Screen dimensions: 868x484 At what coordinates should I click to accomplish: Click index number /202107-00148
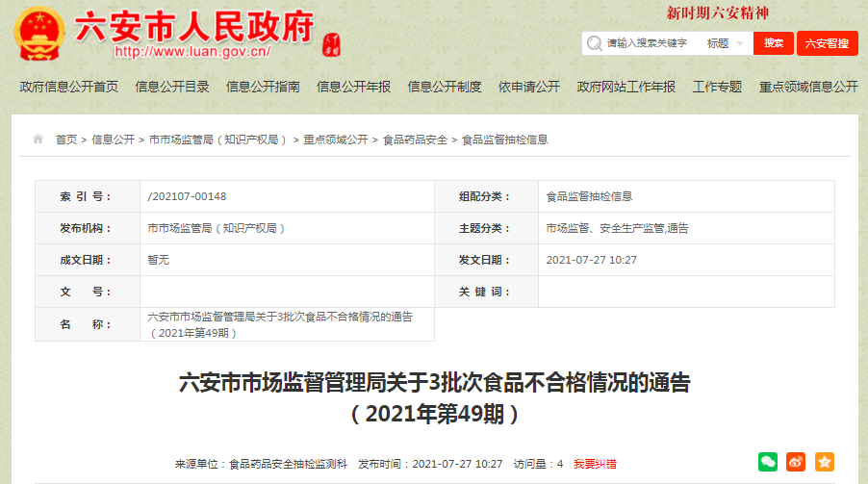point(187,196)
